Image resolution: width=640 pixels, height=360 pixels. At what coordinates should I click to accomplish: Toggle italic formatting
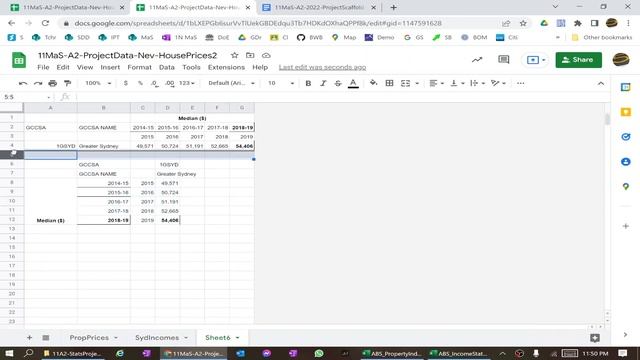[x=323, y=83]
